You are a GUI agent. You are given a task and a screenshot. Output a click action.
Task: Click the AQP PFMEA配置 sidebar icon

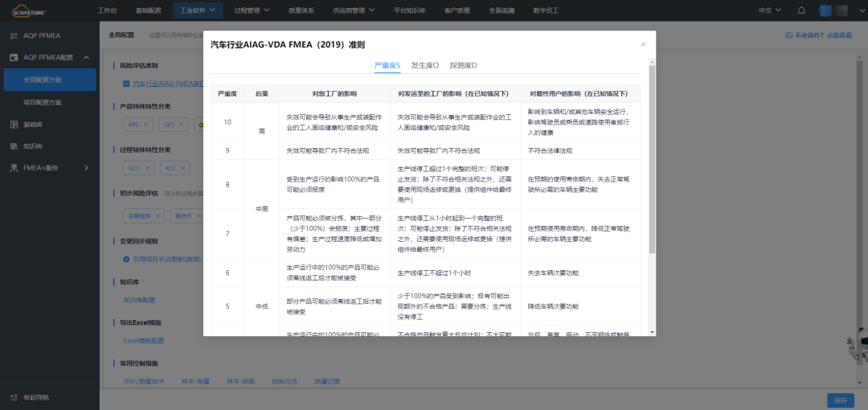pos(14,58)
